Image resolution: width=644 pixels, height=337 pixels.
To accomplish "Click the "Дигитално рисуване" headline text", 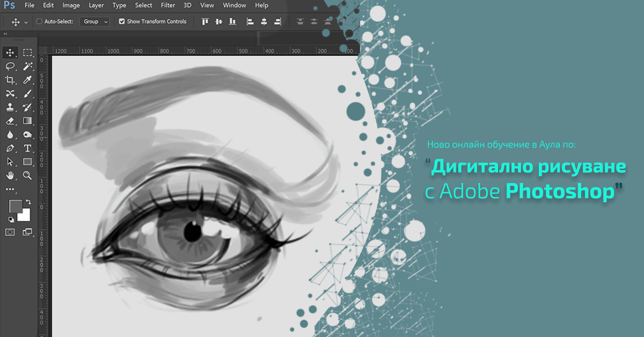I will (530, 167).
